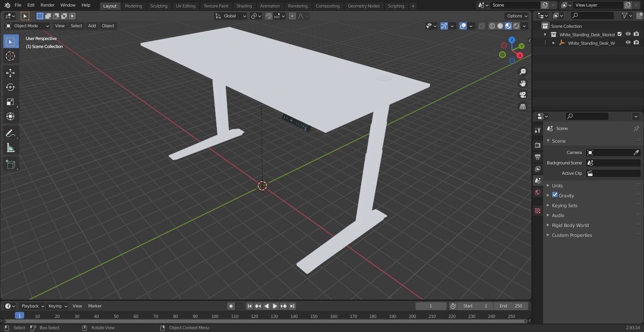
Task: Activate the Move tool
Action: 10,73
